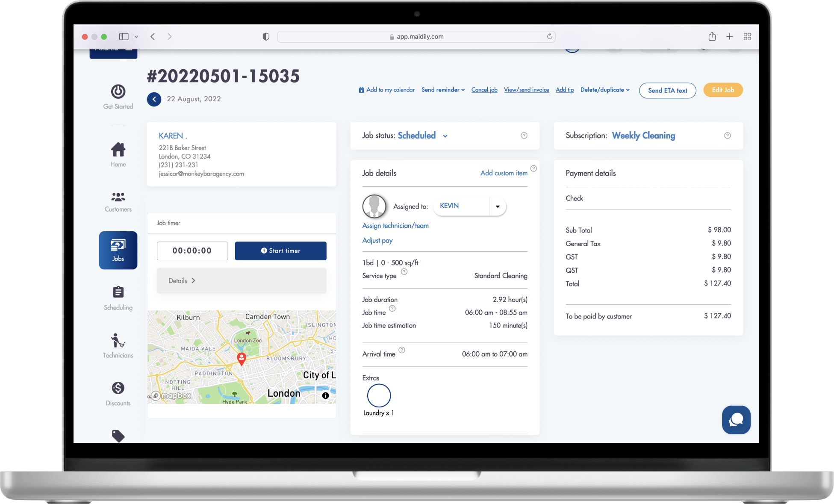Open Discounts dollar icon
The image size is (834, 504).
tap(118, 393)
